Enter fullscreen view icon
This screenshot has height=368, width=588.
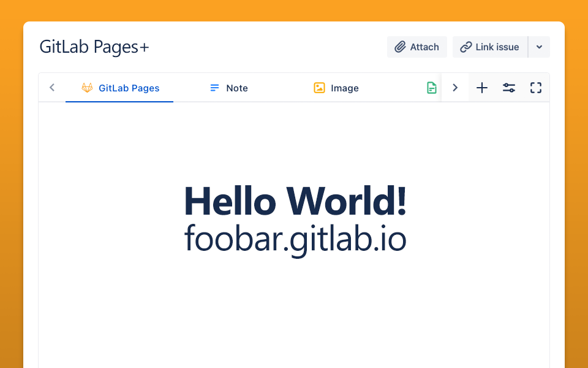coord(536,88)
